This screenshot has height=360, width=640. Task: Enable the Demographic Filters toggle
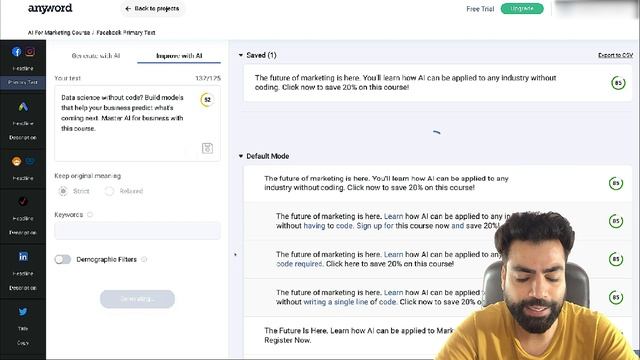tap(62, 259)
